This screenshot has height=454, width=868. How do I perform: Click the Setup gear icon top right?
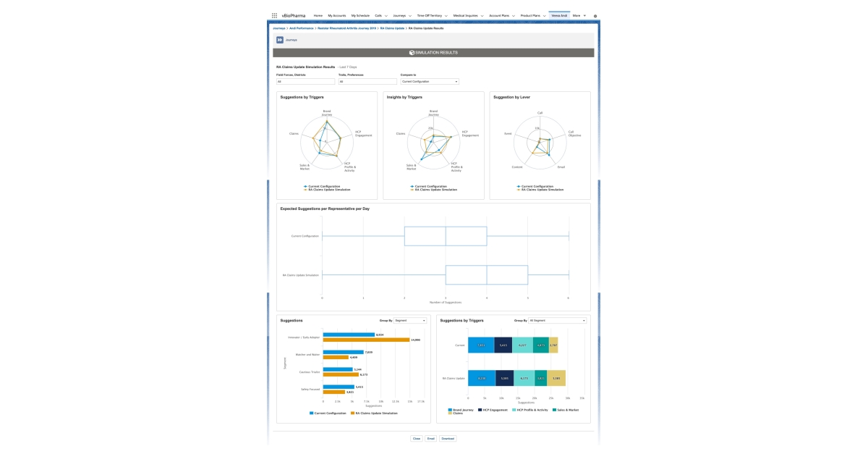pos(595,15)
